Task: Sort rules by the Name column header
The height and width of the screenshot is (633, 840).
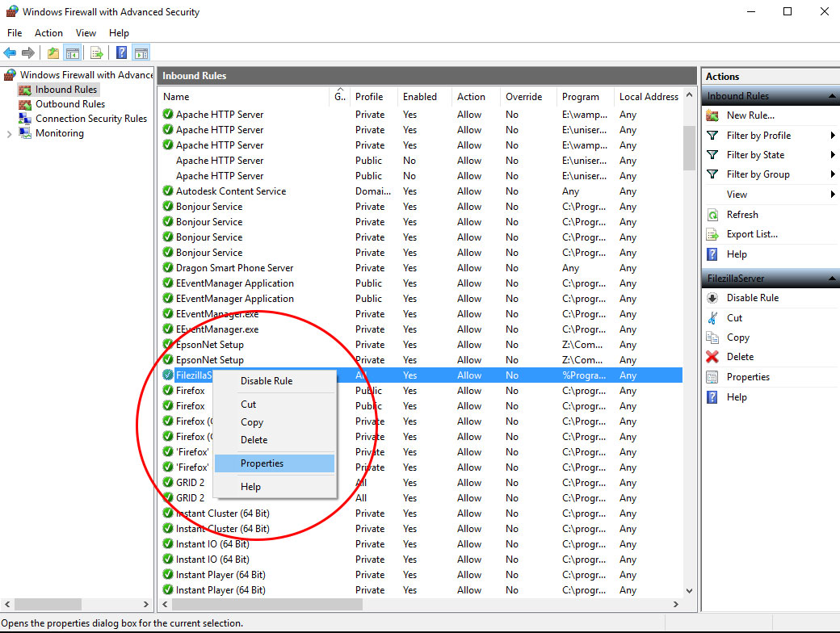Action: click(245, 97)
